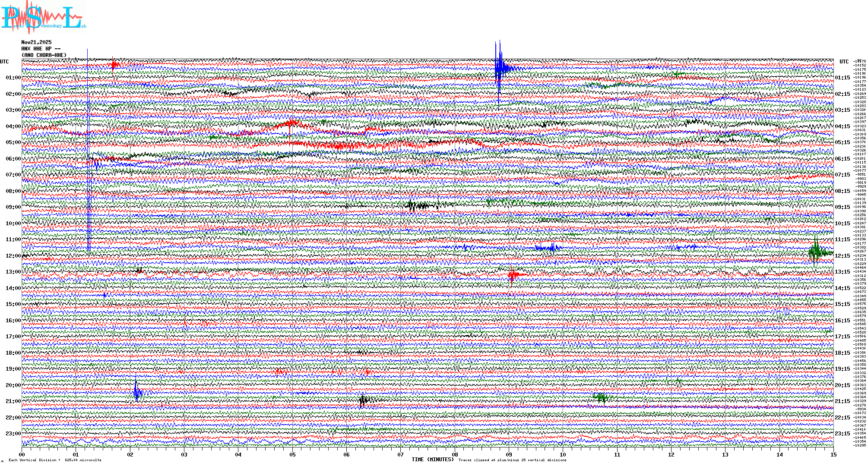The image size is (868, 466).
Task: Click minute 09 tick on bottom axis
Action: coord(509,454)
